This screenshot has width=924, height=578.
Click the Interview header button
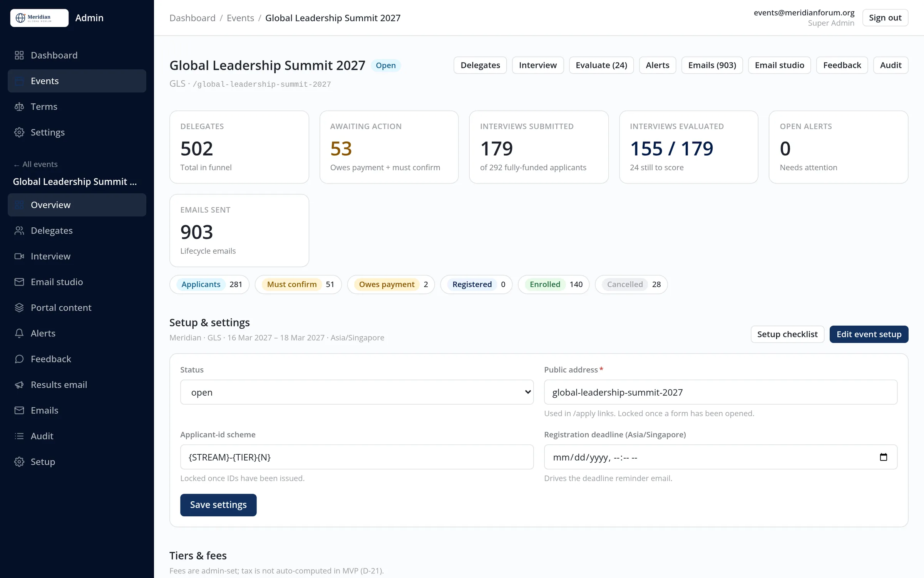click(537, 65)
